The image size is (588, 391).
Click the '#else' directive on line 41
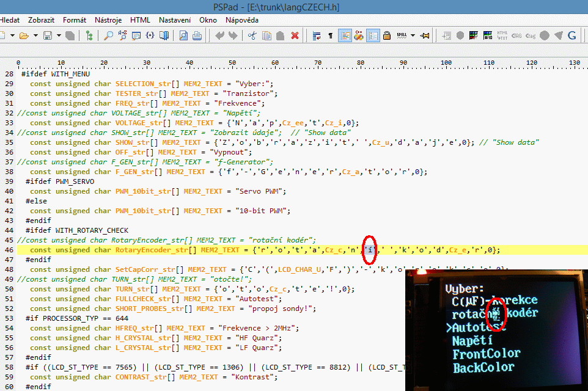click(x=37, y=201)
